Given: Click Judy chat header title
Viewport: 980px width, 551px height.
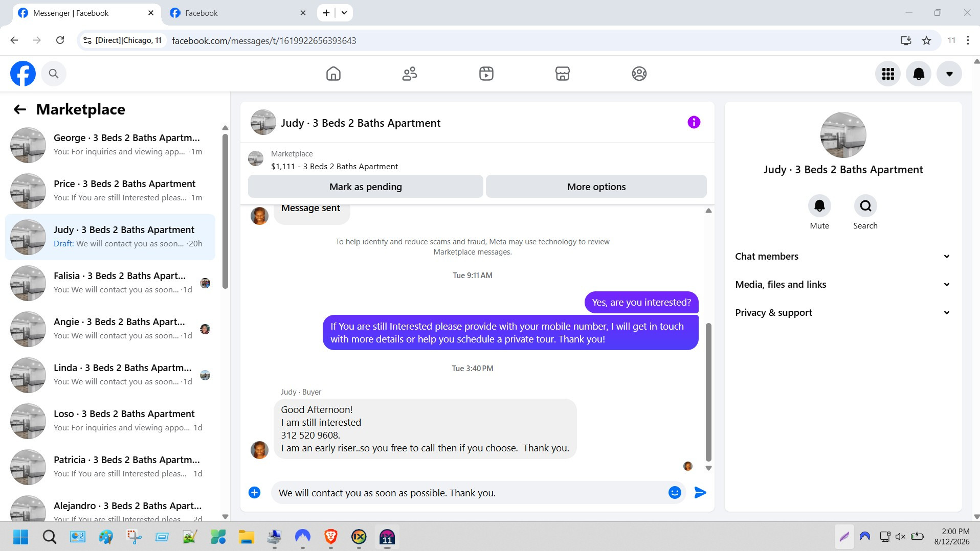Looking at the screenshot, I should pos(361,123).
